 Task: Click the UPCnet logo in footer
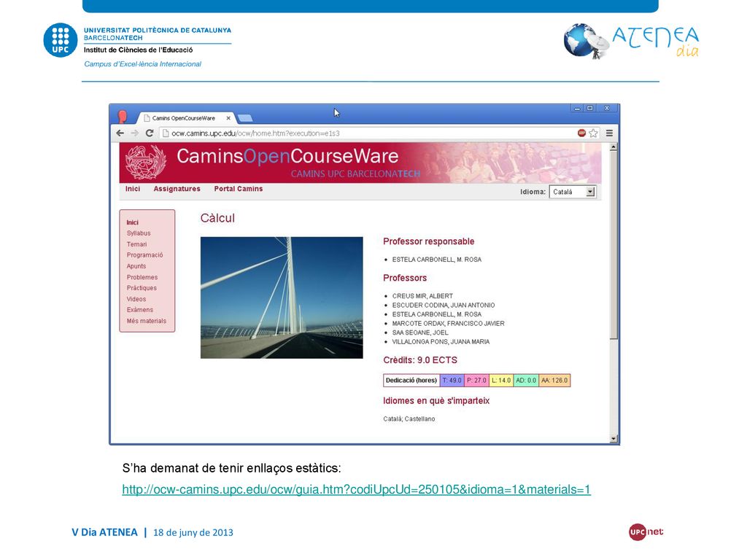646,532
